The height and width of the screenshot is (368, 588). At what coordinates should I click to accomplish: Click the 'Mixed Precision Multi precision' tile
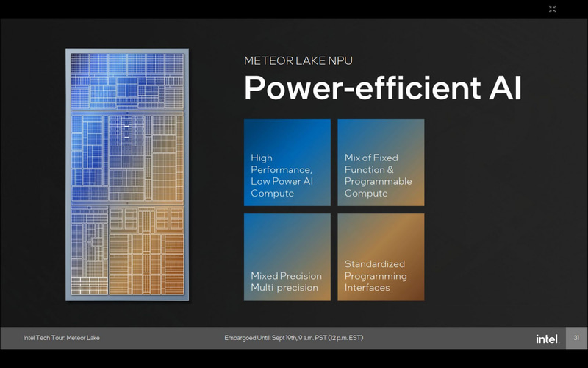[x=287, y=257]
